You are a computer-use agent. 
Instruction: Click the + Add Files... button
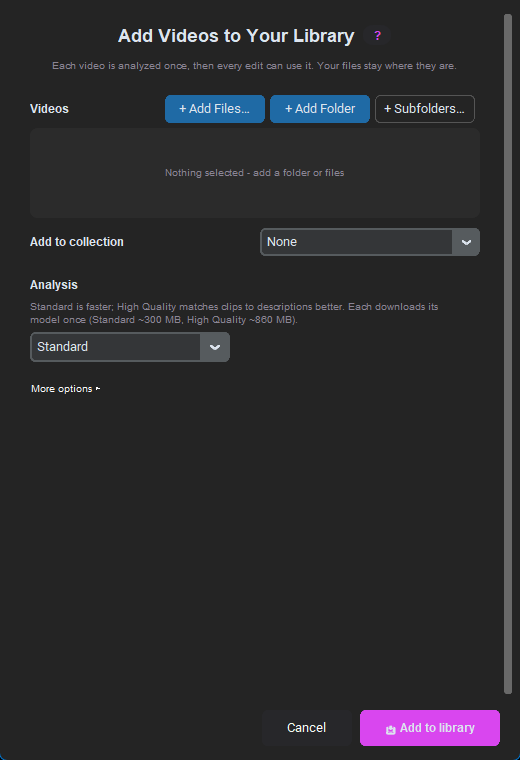[215, 109]
